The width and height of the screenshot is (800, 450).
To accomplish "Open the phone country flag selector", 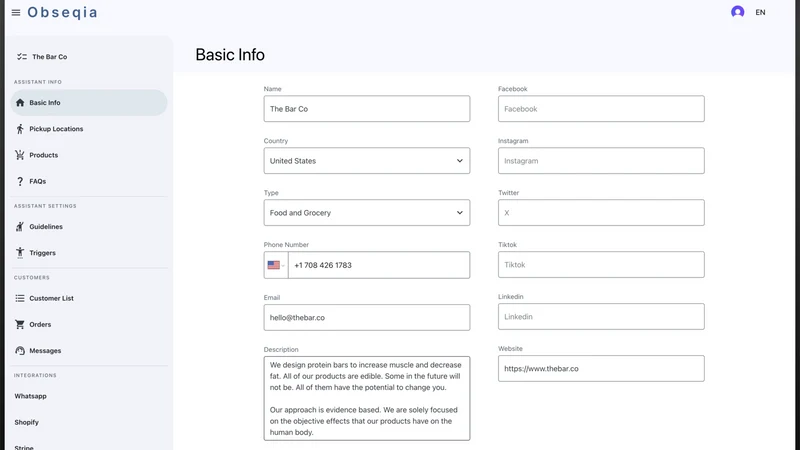I will [x=276, y=265].
